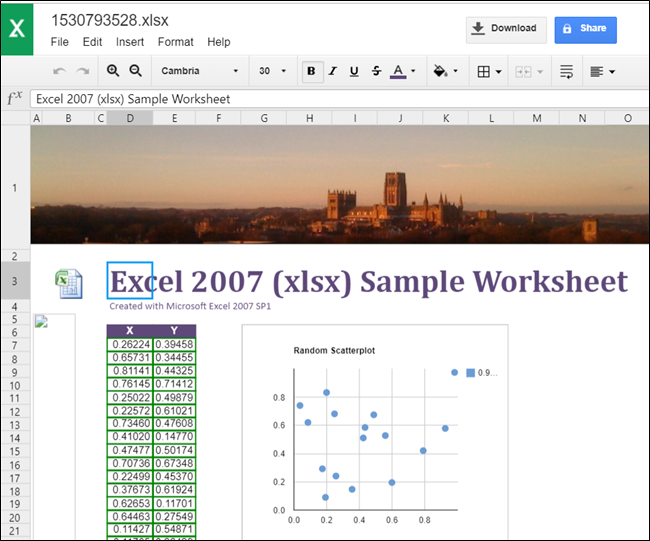Click cell with value 0.62653
This screenshot has height=541, width=650.
tap(130, 503)
